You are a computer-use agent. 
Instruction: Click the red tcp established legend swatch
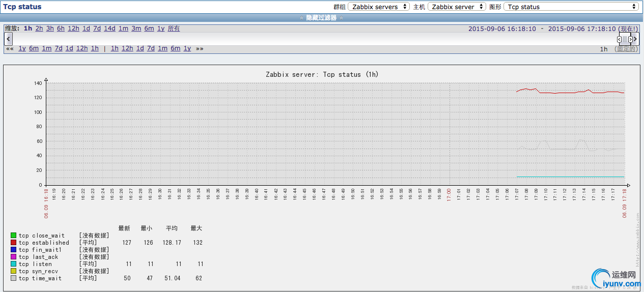coord(14,243)
